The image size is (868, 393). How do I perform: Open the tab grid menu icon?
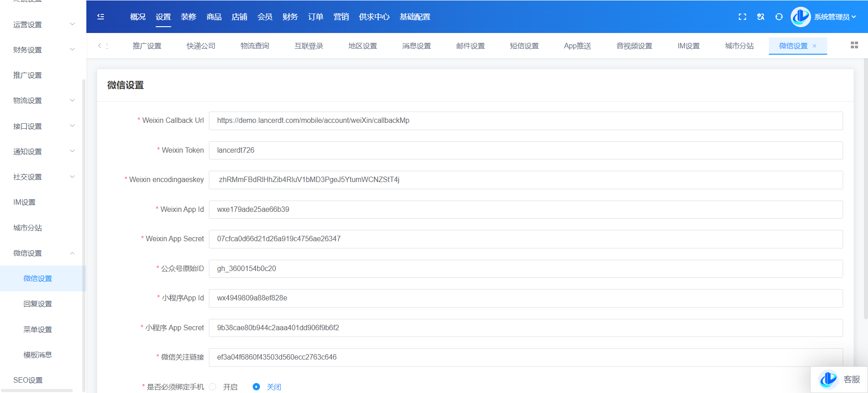coord(854,45)
